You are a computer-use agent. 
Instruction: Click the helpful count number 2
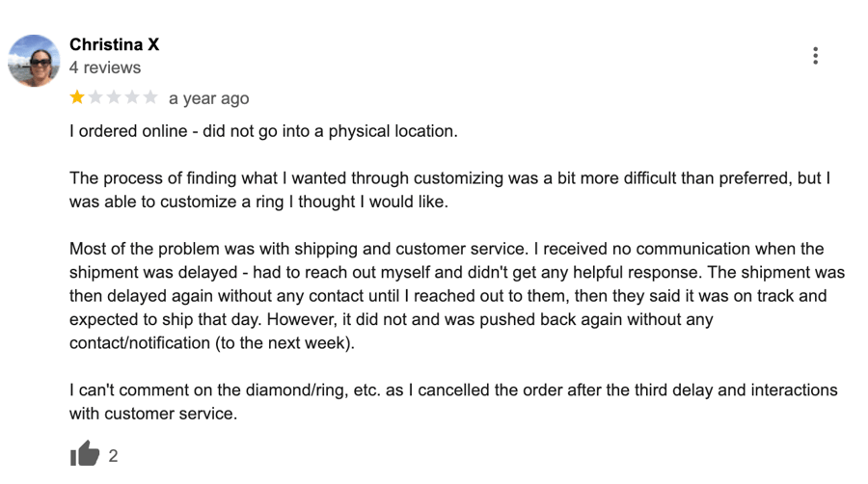pyautogui.click(x=113, y=456)
